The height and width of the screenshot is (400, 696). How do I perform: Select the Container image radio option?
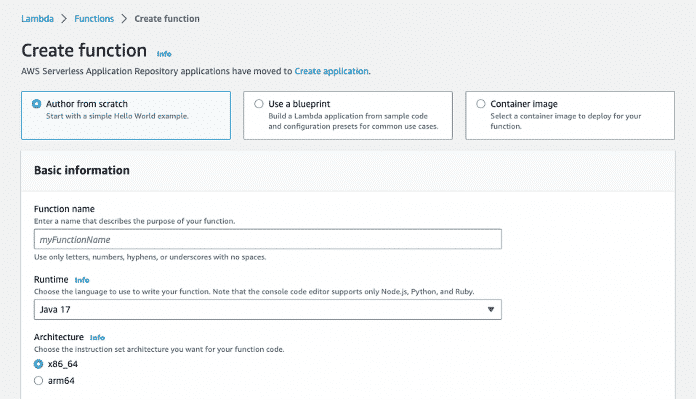[x=481, y=103]
